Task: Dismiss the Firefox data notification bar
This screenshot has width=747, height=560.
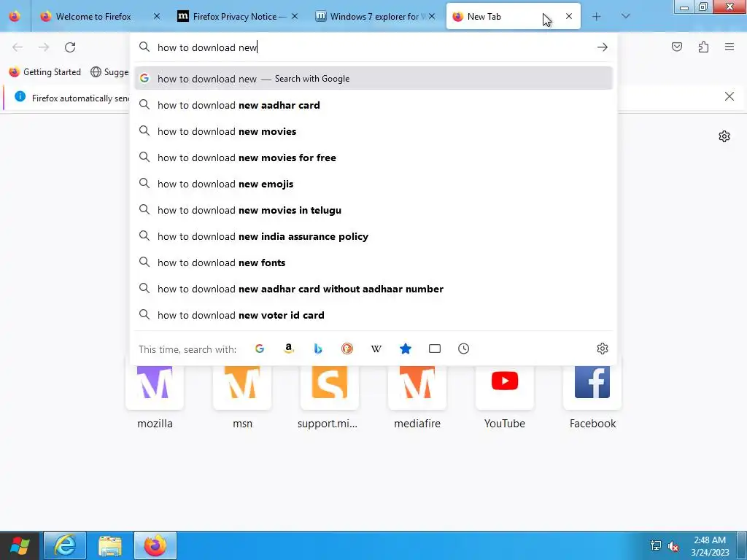Action: 729,96
